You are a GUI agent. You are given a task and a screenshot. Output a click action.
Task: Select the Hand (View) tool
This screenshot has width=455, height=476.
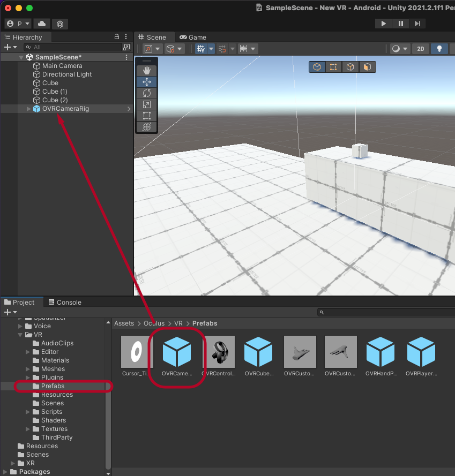(146, 71)
